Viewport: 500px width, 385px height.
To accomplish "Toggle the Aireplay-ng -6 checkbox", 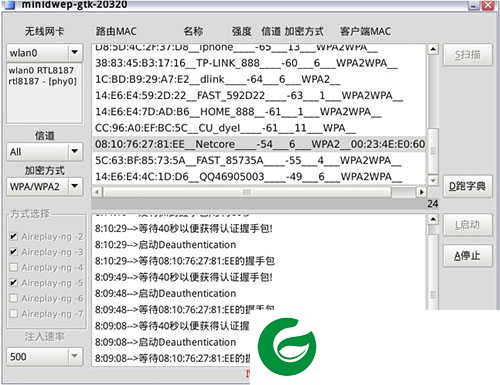I will (13, 298).
